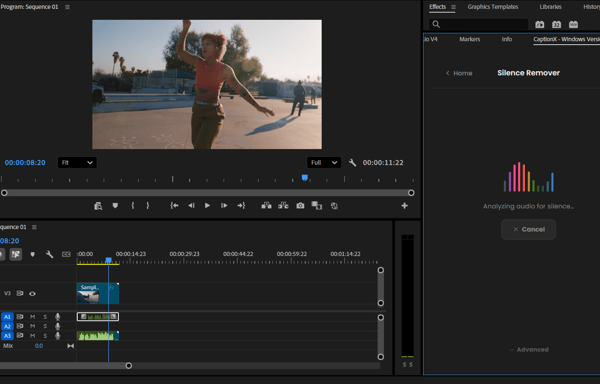
Task: Switch to the Effects tab
Action: point(437,7)
